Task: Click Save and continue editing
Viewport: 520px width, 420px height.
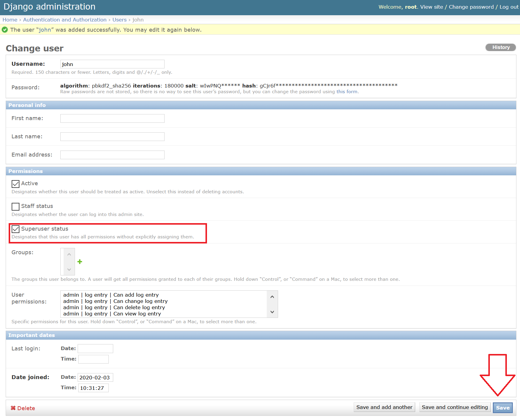Action: point(455,407)
